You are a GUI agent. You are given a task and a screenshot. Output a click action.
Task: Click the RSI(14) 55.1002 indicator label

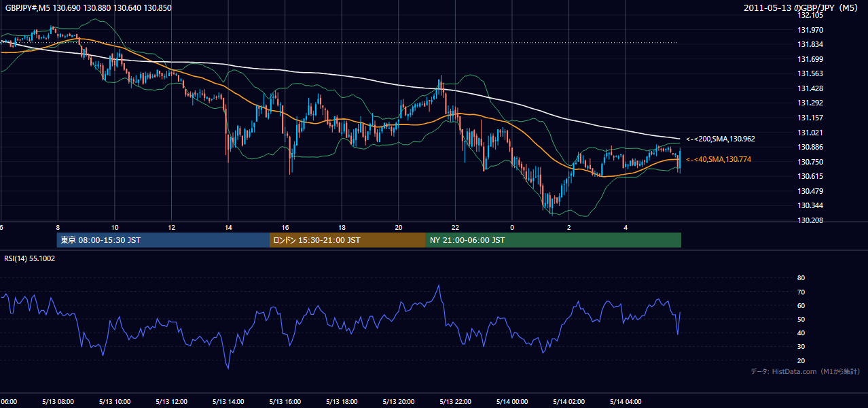[30, 258]
